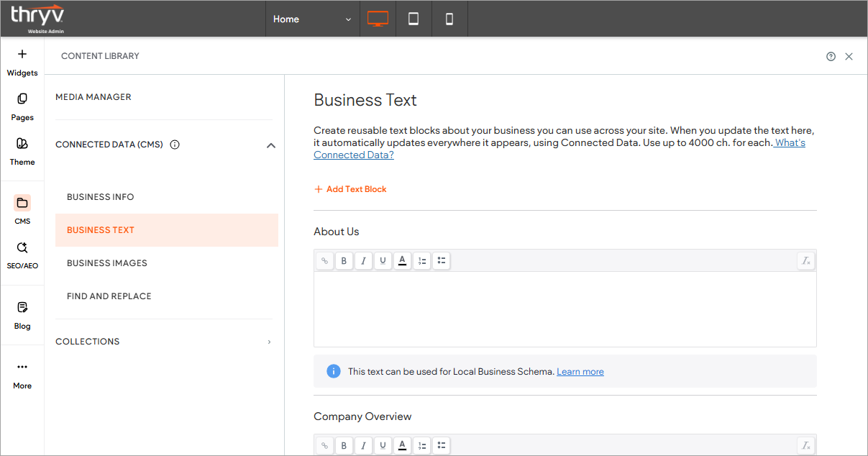Open Find and Replace
The height and width of the screenshot is (456, 868).
coord(109,296)
